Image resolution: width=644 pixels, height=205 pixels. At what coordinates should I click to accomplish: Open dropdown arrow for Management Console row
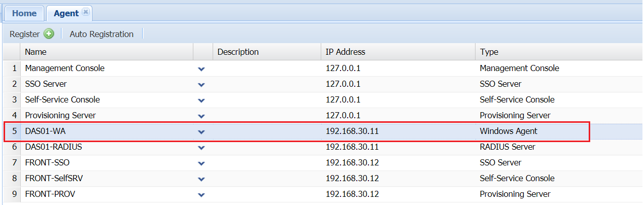point(201,69)
